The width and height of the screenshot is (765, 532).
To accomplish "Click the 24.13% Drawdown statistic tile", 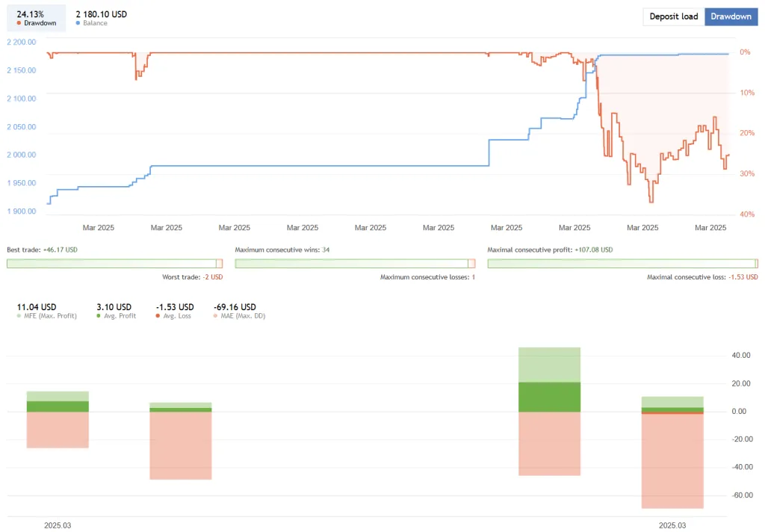I will pyautogui.click(x=35, y=16).
